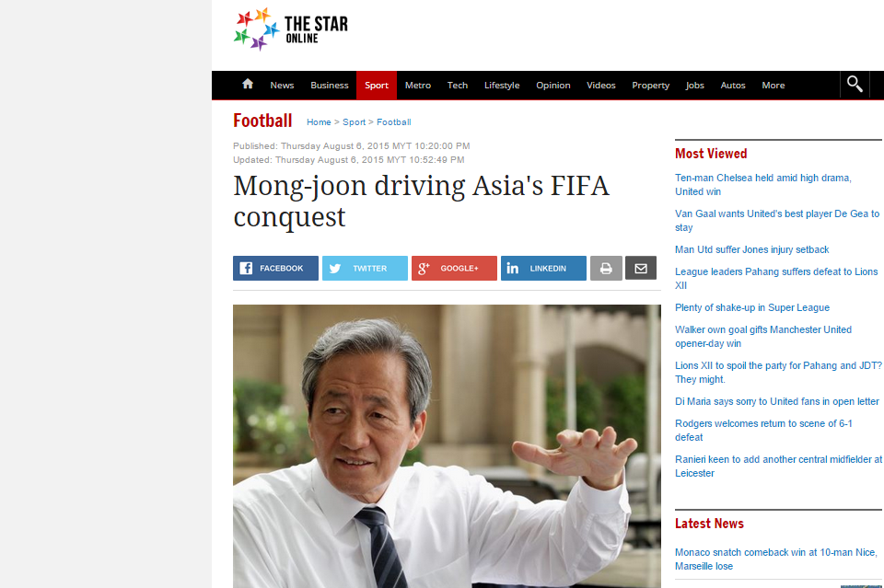Click the email envelope icon

(641, 268)
